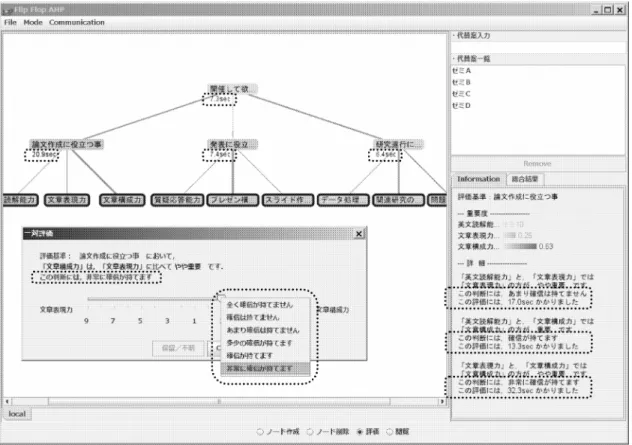632x445 pixels.
Task: Select the 文章表現力 leaf node
Action: point(67,200)
